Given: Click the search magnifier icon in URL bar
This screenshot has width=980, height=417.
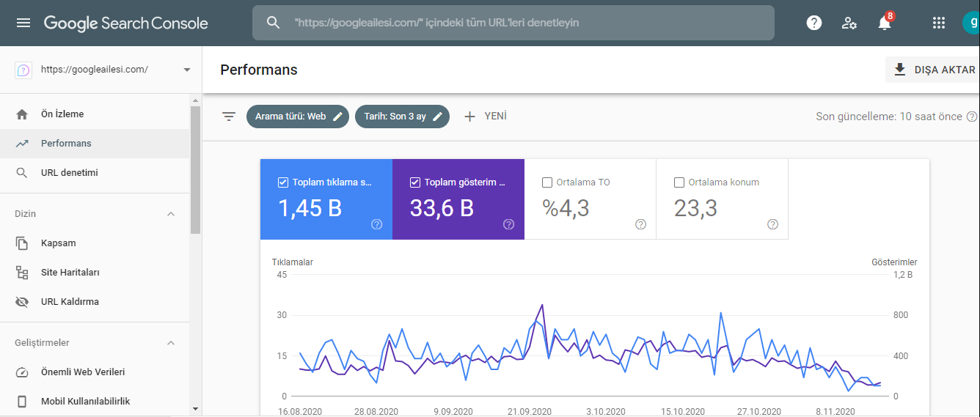Looking at the screenshot, I should pos(274,23).
